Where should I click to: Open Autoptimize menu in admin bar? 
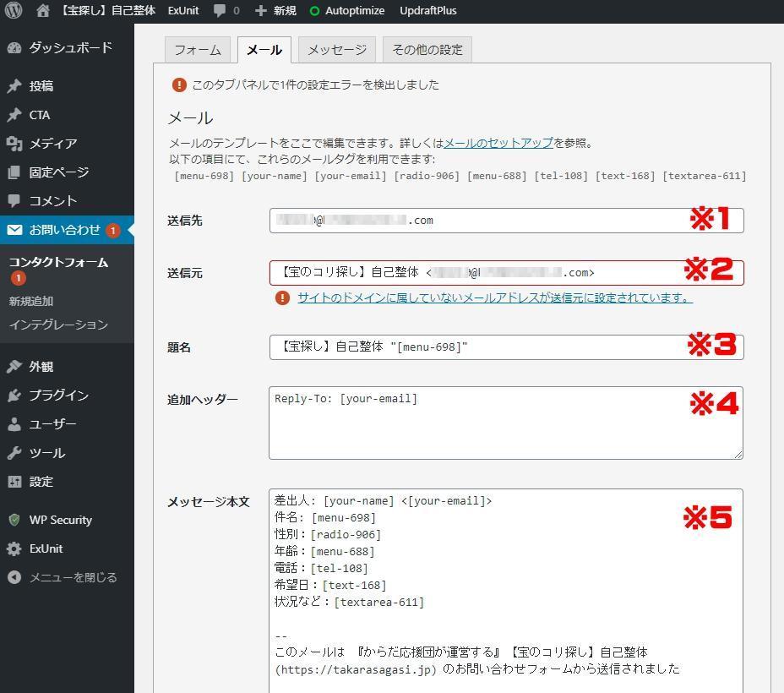(x=355, y=10)
